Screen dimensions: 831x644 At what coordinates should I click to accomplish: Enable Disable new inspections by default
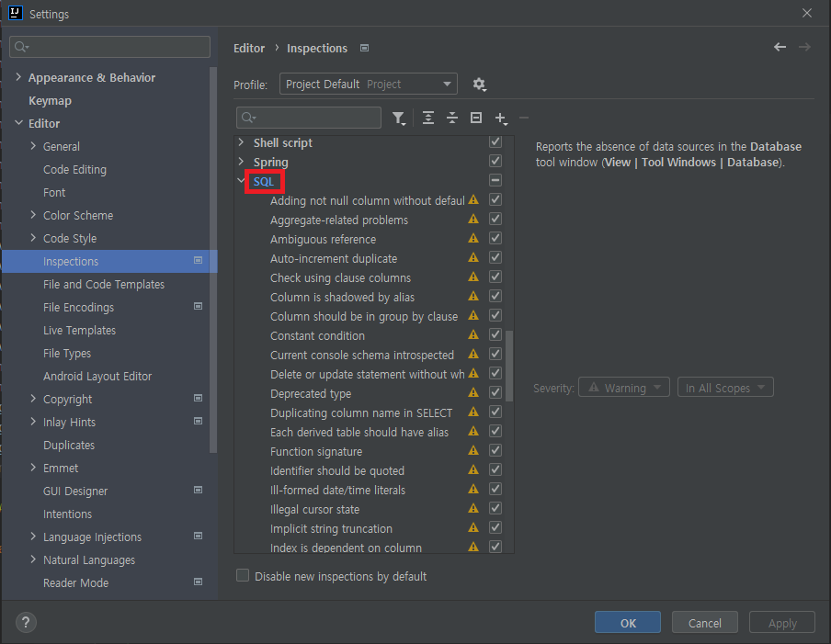(x=243, y=576)
